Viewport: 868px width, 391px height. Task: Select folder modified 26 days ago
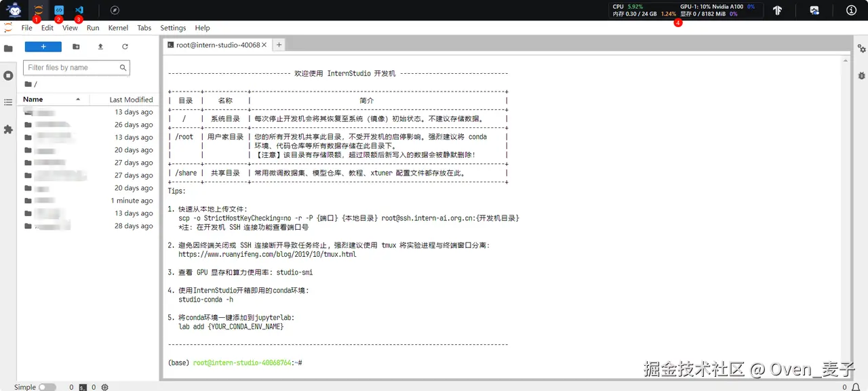tap(88, 125)
